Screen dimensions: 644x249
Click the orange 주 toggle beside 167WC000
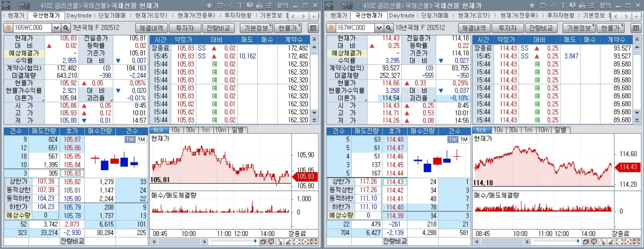pyautogui.click(x=331, y=28)
